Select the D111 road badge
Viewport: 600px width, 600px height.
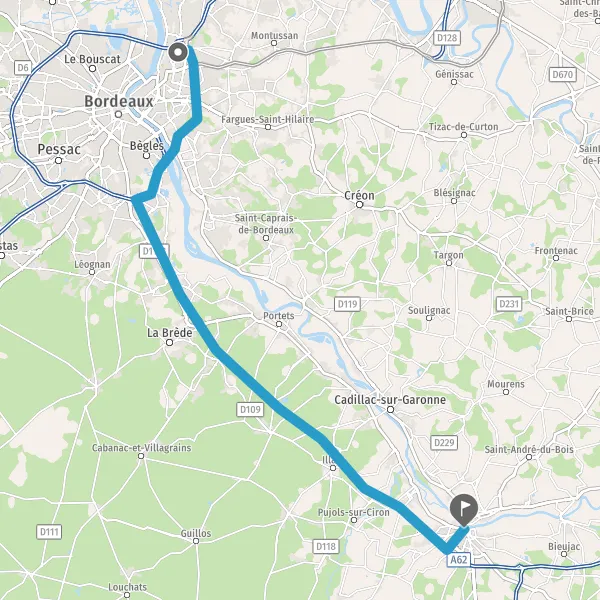click(x=49, y=532)
